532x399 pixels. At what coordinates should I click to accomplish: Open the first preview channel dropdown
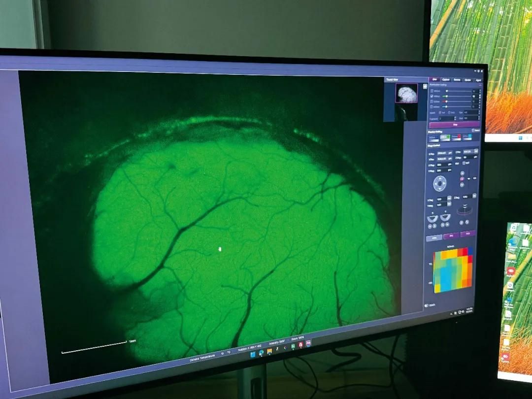point(434,138)
